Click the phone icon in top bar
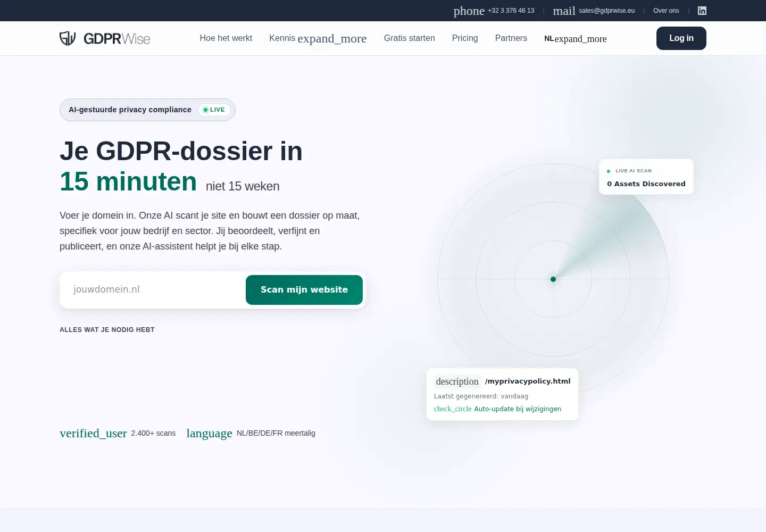The image size is (766, 532). click(469, 11)
